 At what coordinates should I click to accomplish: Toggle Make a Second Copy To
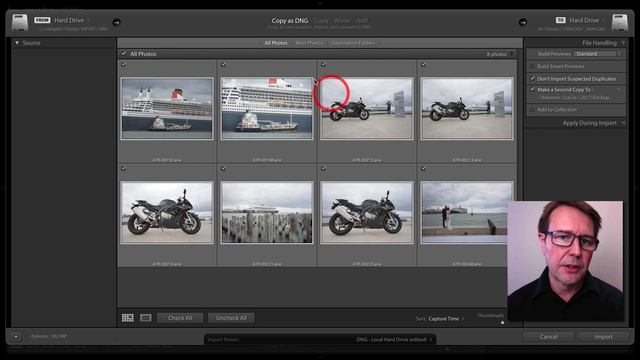[x=532, y=89]
